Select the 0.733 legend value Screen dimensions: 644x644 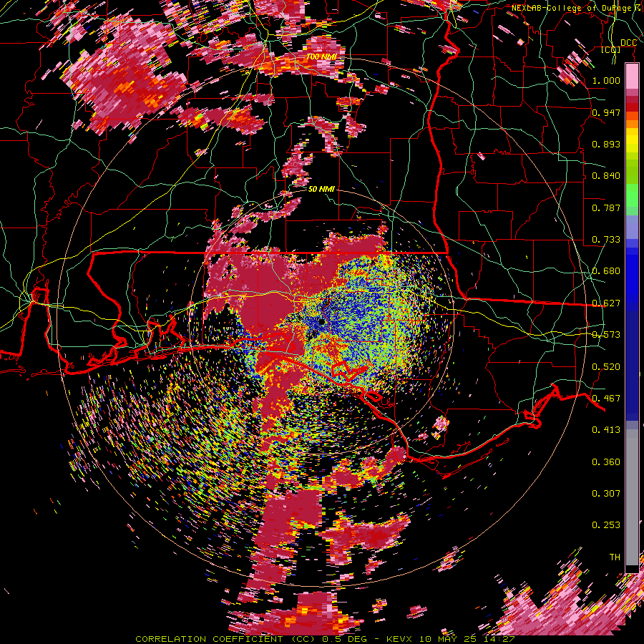pos(606,240)
